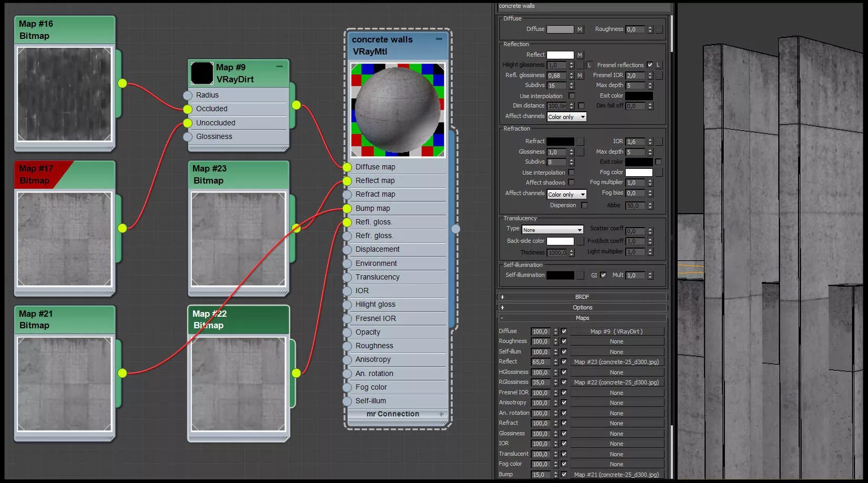The image size is (868, 483).
Task: Toggle the Self-illumination GI checkbox
Action: pos(603,275)
